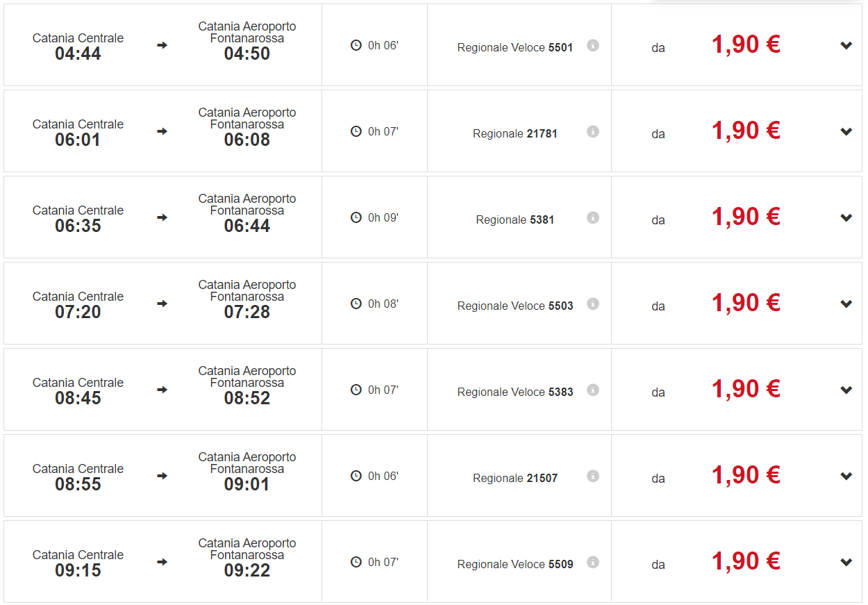Open info icon beside Regionale 21781
Image resolution: width=868 pixels, height=605 pixels.
pyautogui.click(x=592, y=131)
